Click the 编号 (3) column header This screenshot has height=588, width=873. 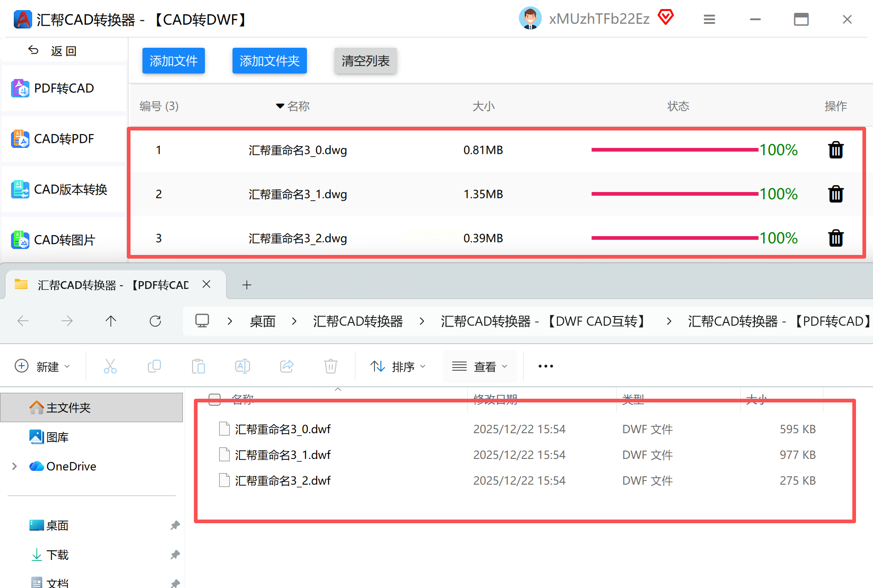tap(159, 106)
